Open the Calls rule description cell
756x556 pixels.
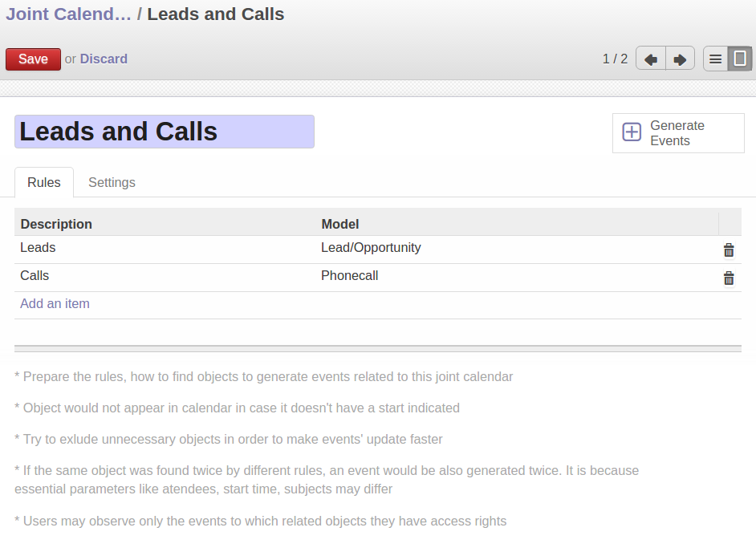tap(35, 276)
